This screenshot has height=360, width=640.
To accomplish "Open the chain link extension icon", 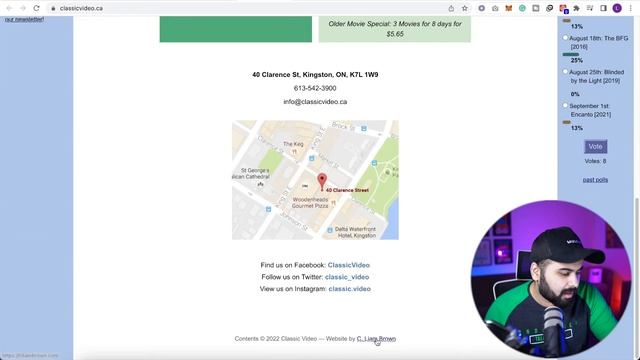I will pos(549,8).
